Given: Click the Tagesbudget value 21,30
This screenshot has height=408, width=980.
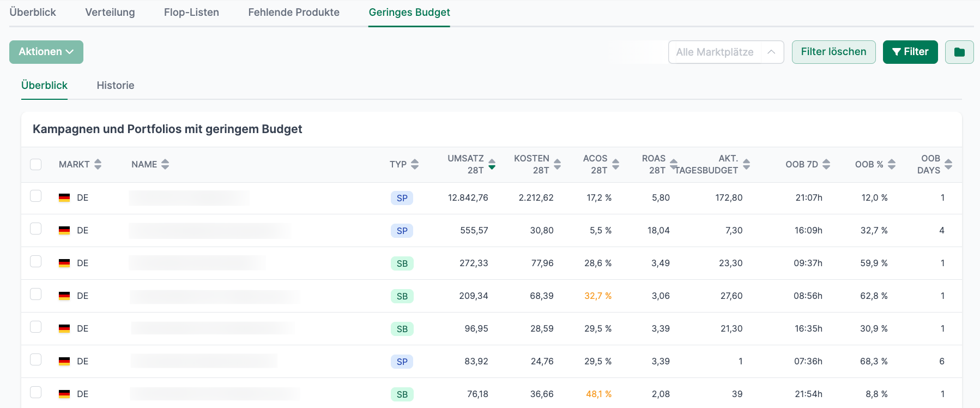Looking at the screenshot, I should click(731, 328).
